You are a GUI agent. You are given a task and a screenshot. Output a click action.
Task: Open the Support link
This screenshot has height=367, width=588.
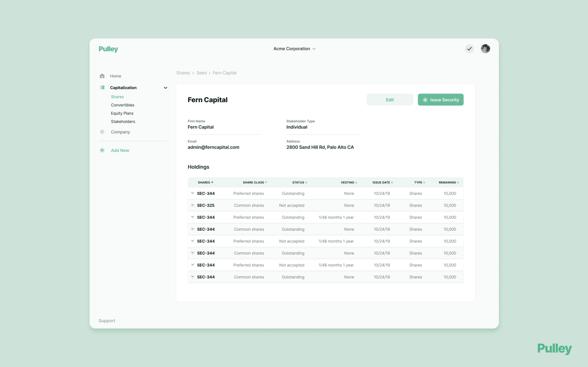(x=107, y=321)
